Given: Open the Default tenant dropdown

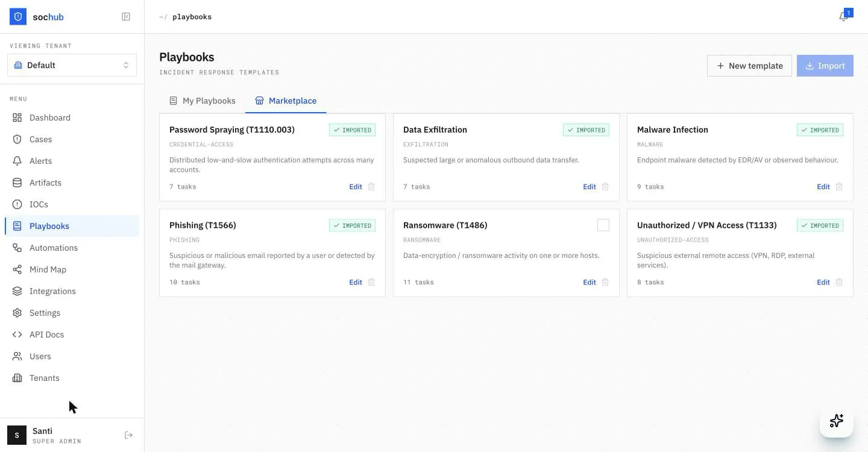Looking at the screenshot, I should [72, 65].
